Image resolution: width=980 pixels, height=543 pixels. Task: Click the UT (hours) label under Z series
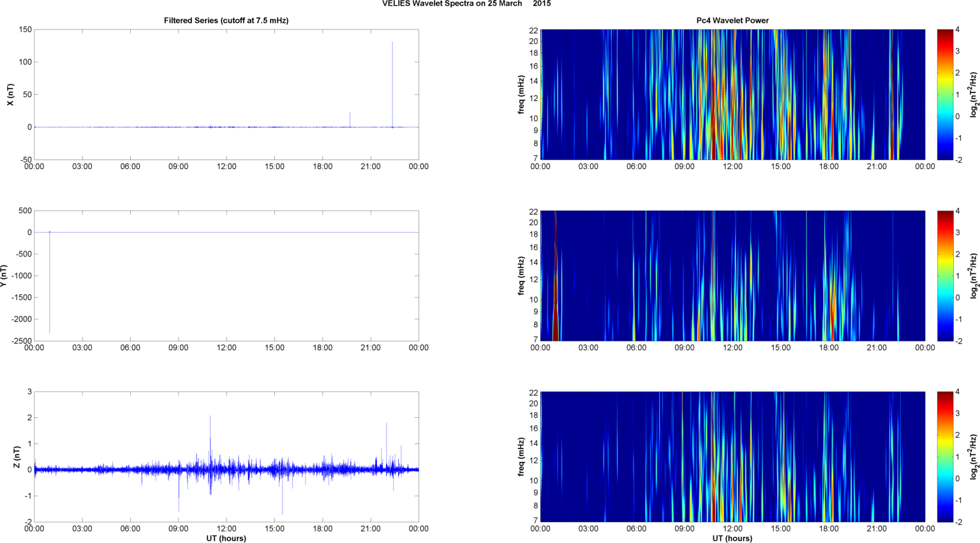[x=226, y=538]
